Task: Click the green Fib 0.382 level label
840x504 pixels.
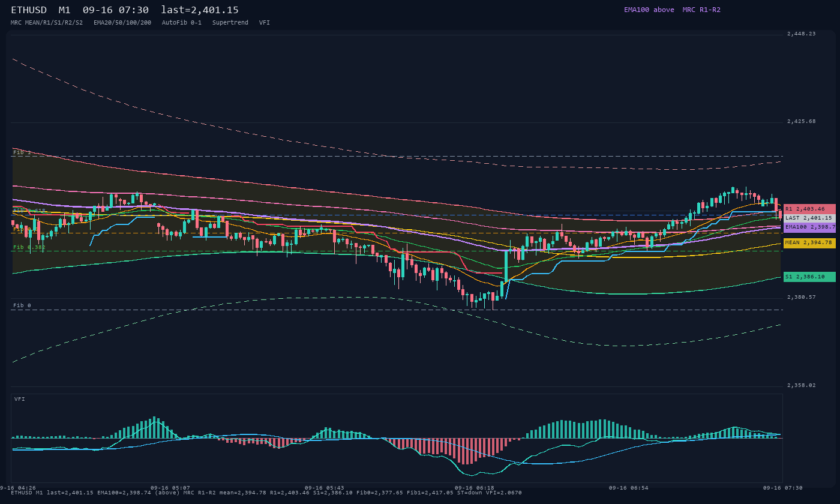Action: 29,247
